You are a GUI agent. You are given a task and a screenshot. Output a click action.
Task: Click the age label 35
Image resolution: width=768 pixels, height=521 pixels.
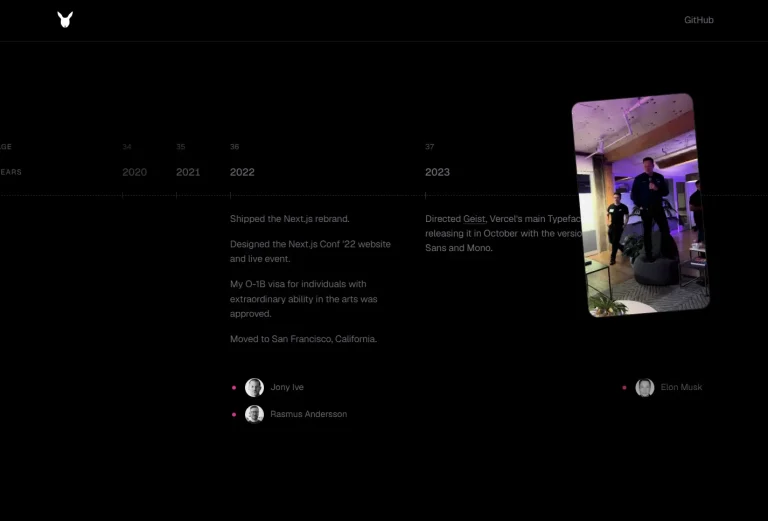coord(181,147)
